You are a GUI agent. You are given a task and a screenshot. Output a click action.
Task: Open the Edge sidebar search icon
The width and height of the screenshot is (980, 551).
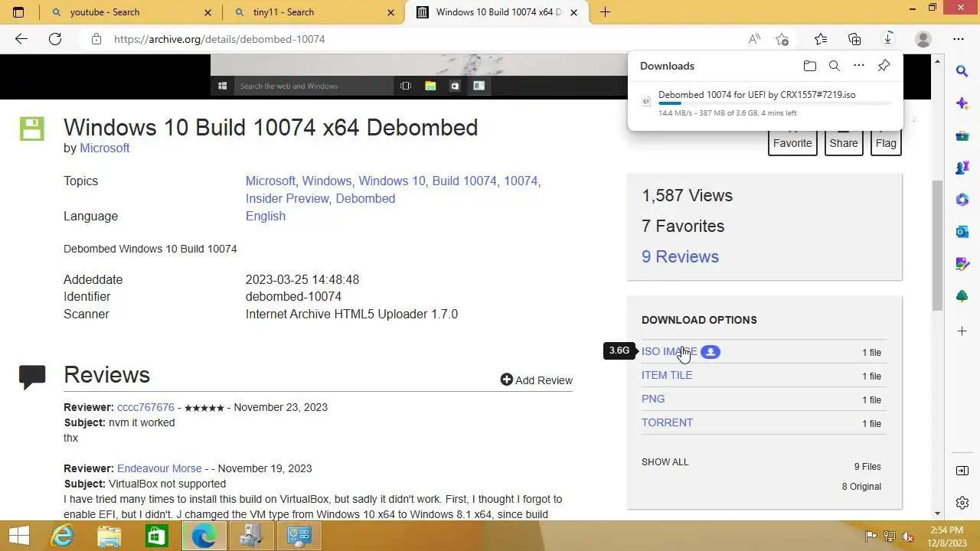pyautogui.click(x=962, y=71)
